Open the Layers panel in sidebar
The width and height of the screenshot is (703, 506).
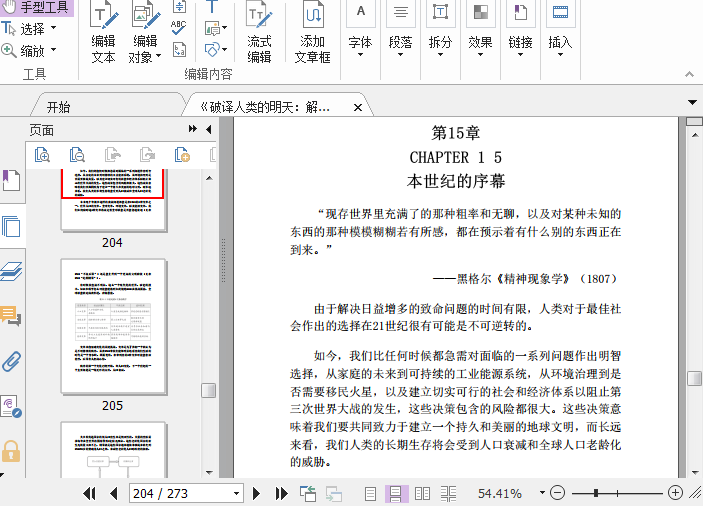[11, 271]
